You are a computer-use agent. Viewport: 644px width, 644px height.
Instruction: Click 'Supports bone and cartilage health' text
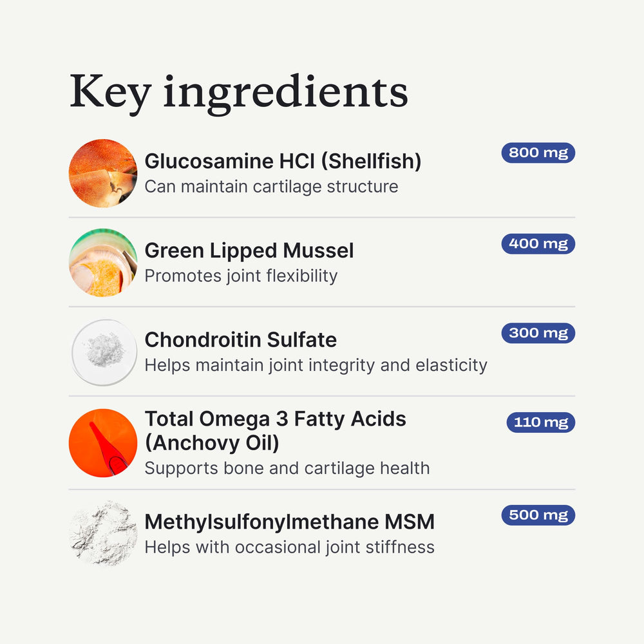pyautogui.click(x=287, y=468)
